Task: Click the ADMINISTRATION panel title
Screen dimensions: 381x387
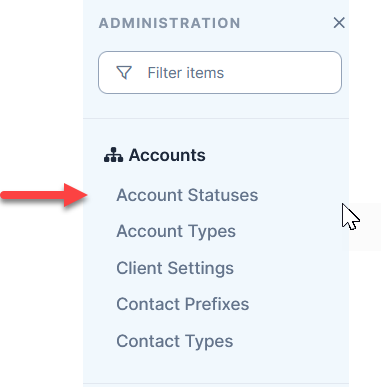Action: pos(169,23)
